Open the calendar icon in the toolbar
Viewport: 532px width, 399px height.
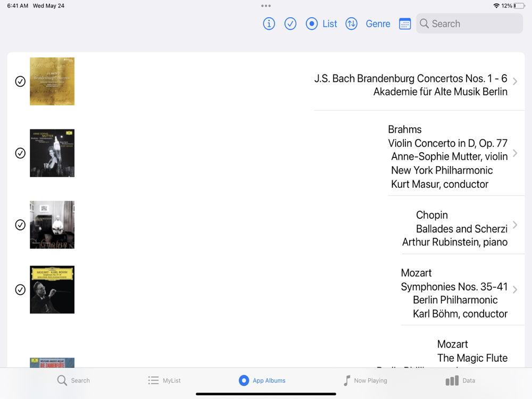click(405, 24)
